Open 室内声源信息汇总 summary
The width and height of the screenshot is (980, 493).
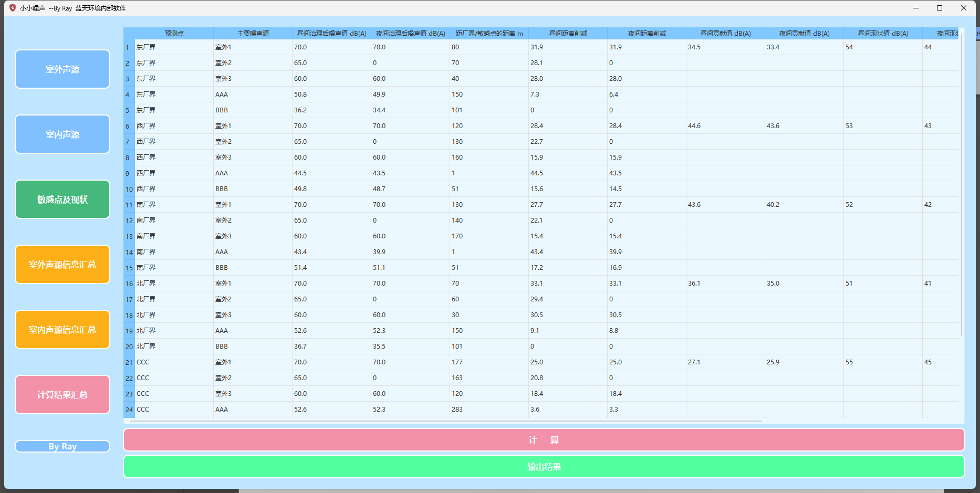62,329
